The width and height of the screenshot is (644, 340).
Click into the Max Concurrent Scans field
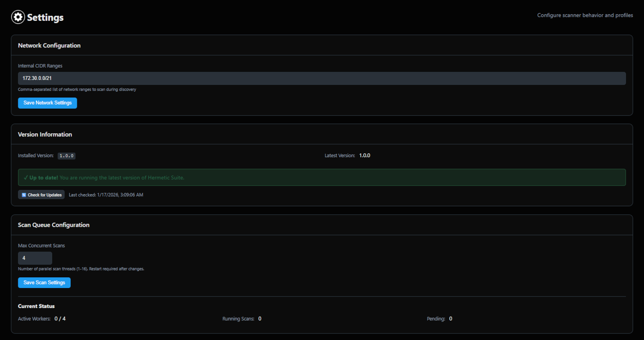[35, 258]
